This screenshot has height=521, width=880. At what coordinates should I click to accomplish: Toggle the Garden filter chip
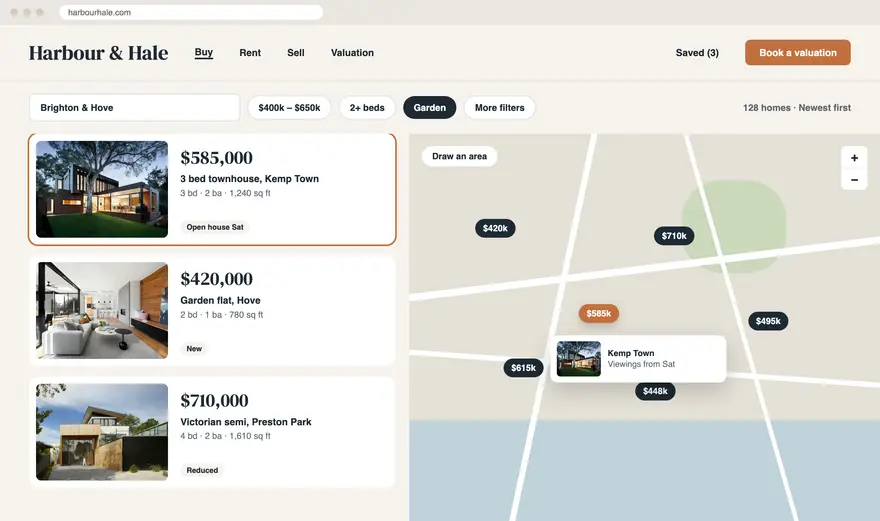tap(430, 108)
